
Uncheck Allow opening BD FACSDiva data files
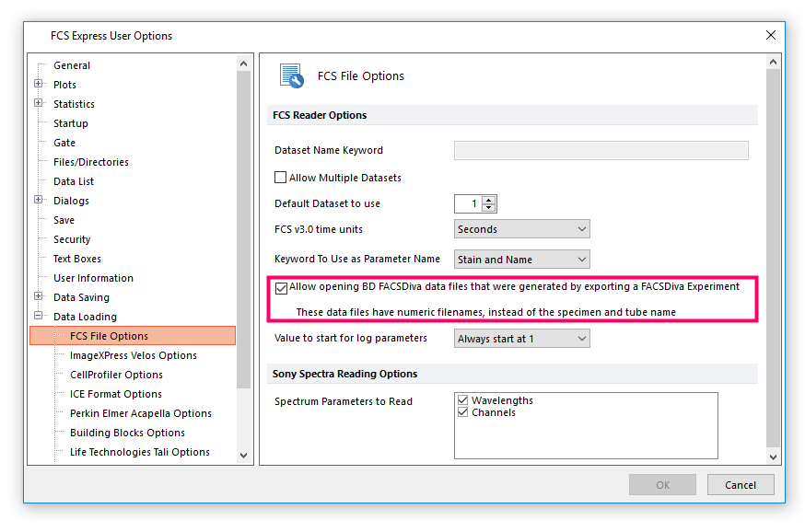coord(281,288)
